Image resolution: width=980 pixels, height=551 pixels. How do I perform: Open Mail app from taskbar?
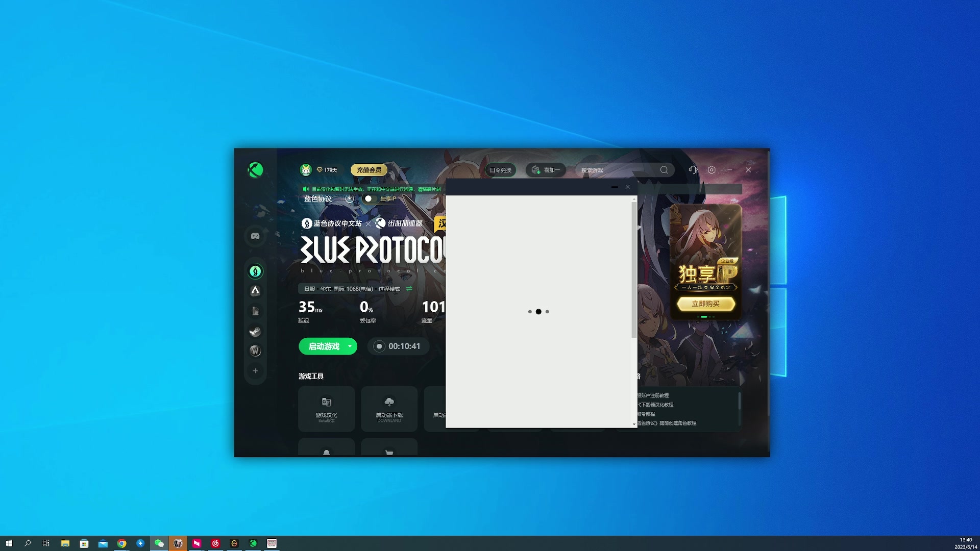tap(103, 543)
